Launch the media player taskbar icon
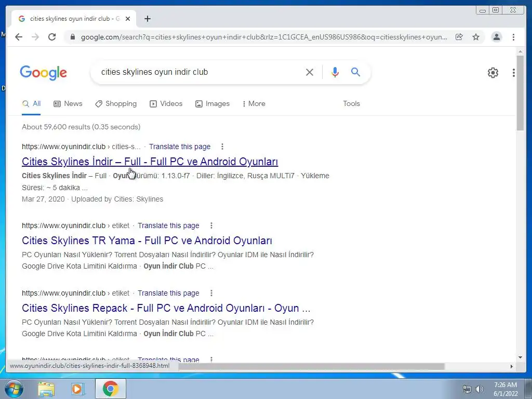 (78, 389)
